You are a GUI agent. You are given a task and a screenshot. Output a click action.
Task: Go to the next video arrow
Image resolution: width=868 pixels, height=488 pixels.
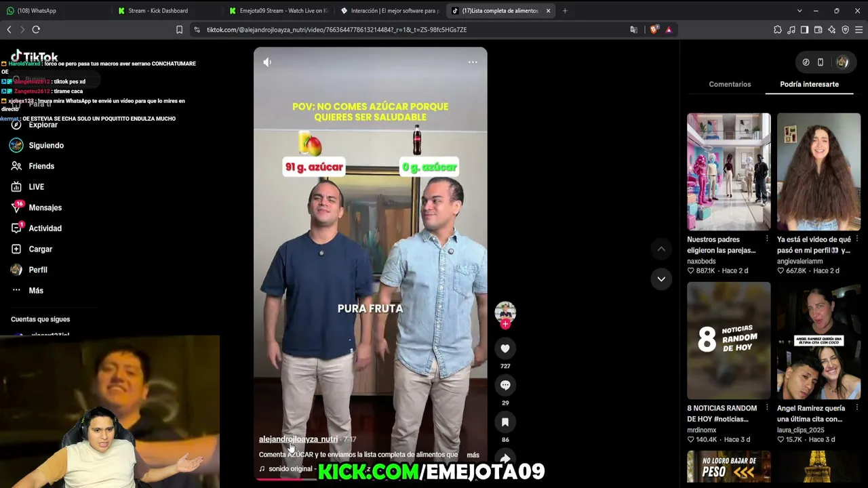coord(661,279)
